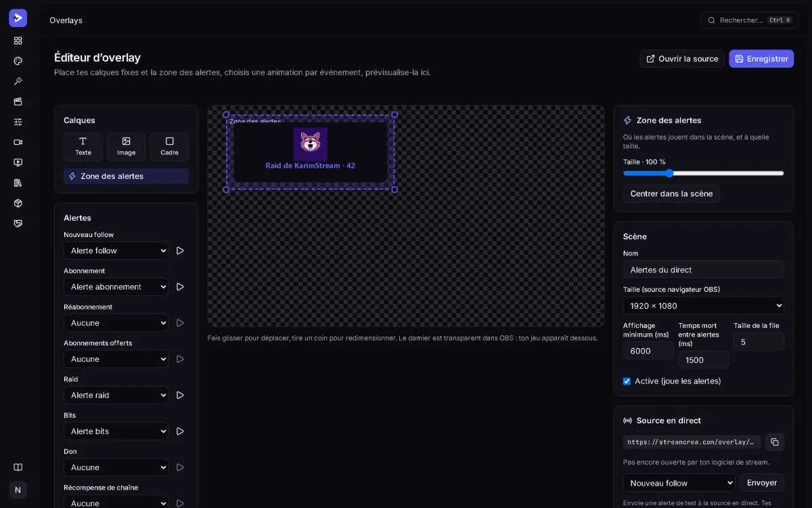
Task: Click Centrer dans la scène
Action: pos(671,194)
